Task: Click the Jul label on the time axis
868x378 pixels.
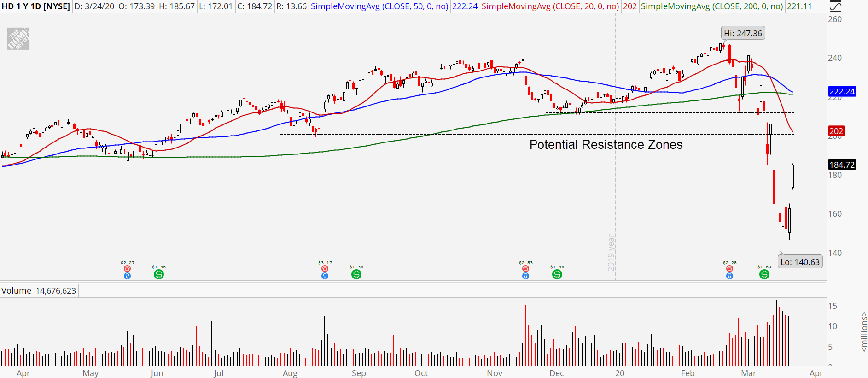Action: click(219, 373)
